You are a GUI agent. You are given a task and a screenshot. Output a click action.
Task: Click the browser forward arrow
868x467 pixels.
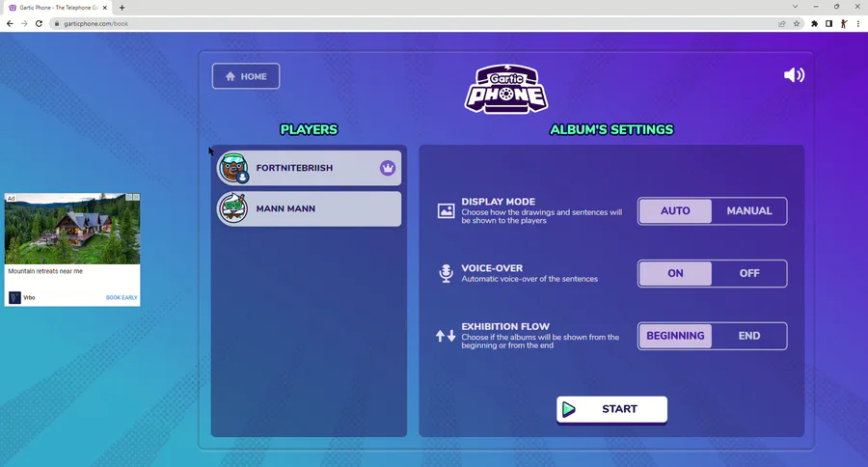[x=24, y=24]
